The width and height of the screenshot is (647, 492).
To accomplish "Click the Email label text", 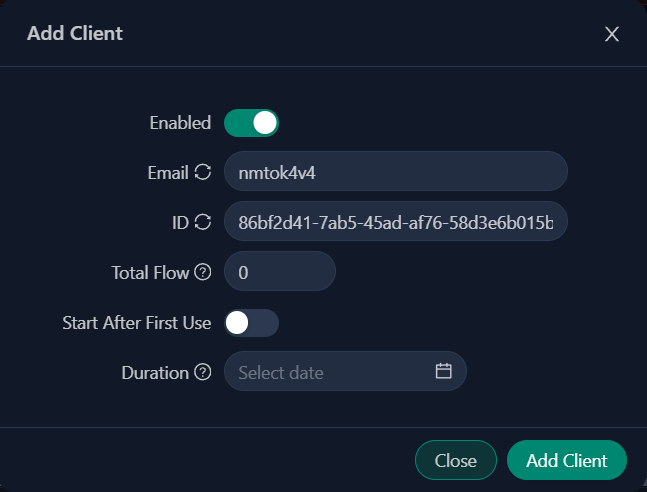I will (167, 172).
